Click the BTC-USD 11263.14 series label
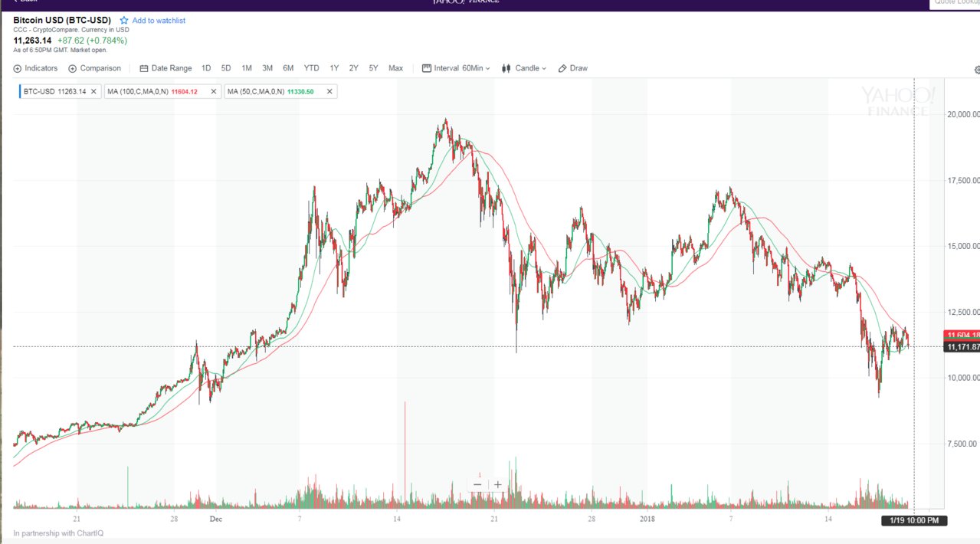Image resolution: width=980 pixels, height=544 pixels. click(54, 91)
